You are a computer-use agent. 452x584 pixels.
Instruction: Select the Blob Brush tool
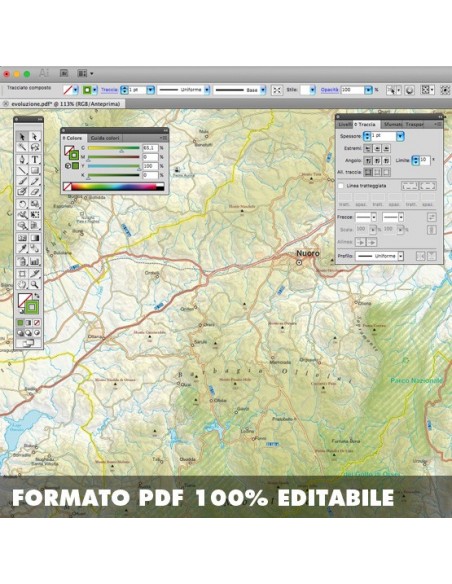pyautogui.click(x=22, y=192)
